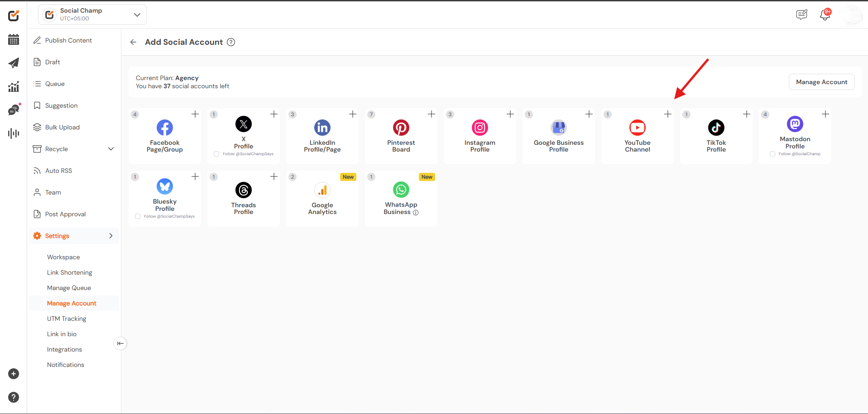Open the feedback message icon in header

point(801,15)
